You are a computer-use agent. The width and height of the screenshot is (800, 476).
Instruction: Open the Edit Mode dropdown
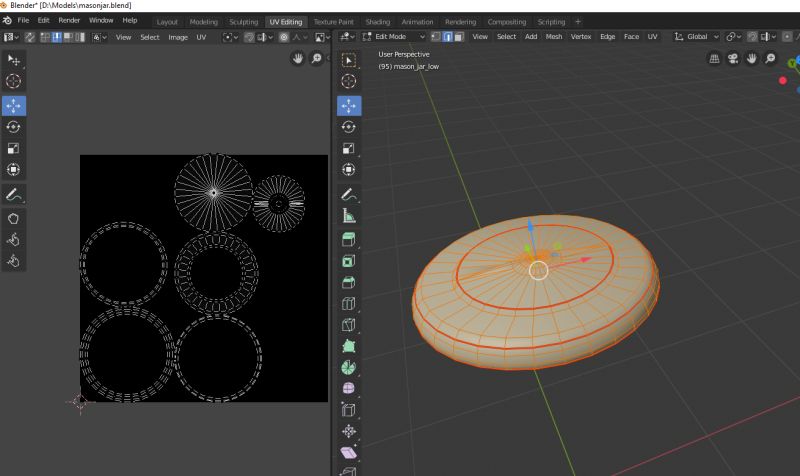393,37
